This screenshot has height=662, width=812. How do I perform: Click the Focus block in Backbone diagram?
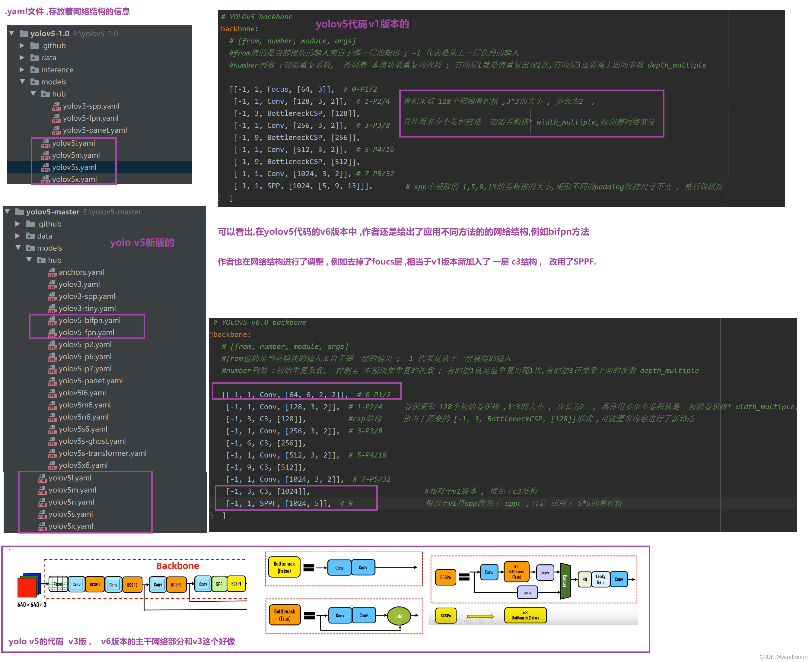coord(58,584)
